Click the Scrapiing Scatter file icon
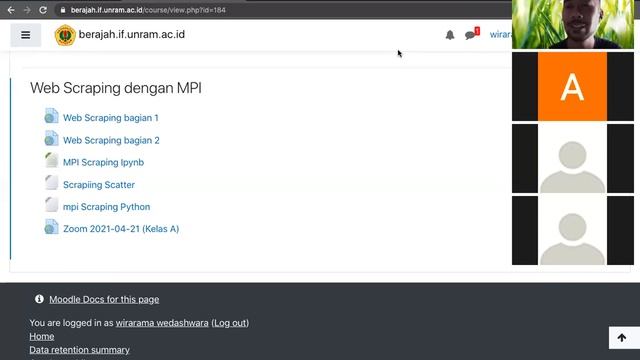 click(51, 182)
